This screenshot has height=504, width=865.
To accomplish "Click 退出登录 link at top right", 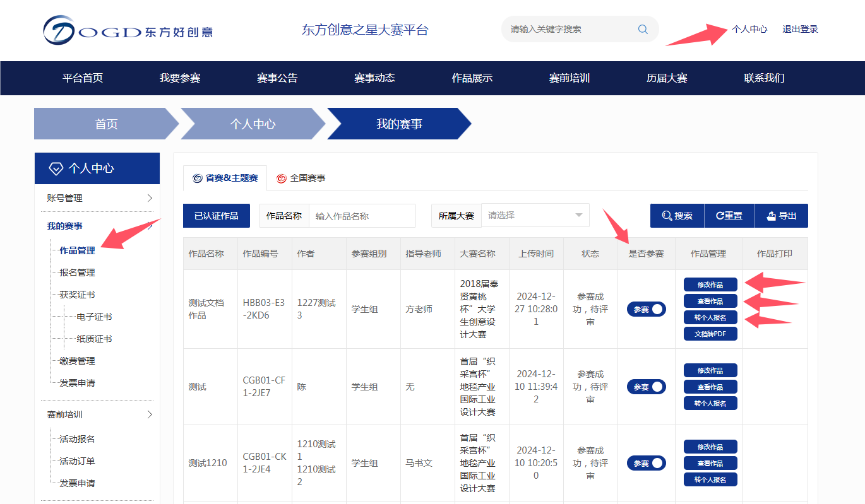I will [800, 29].
